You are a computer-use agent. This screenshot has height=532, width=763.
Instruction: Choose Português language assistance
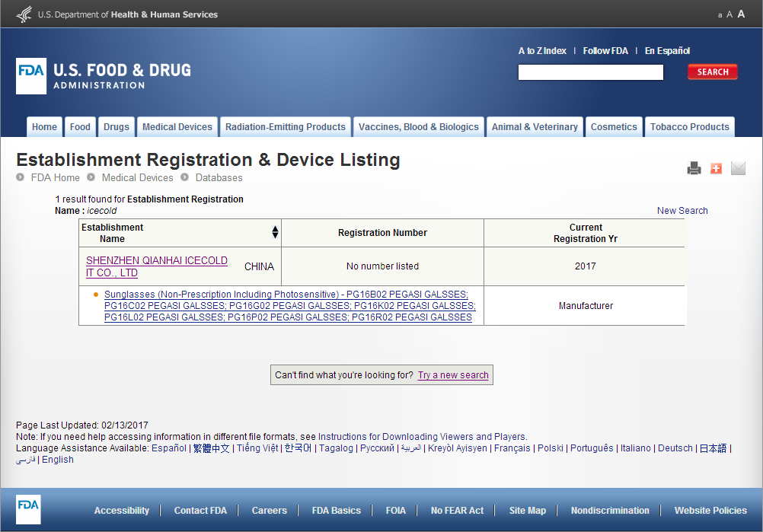click(592, 448)
